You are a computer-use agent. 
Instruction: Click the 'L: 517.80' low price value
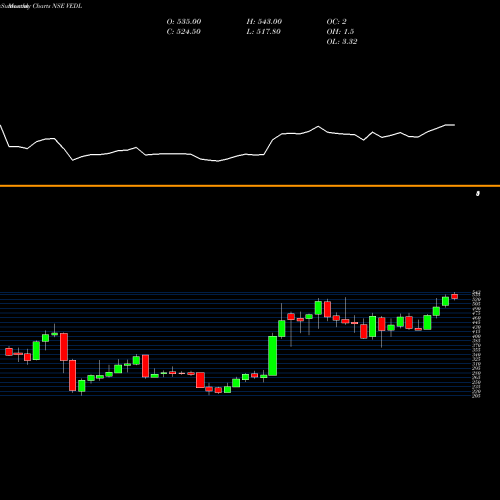(263, 32)
